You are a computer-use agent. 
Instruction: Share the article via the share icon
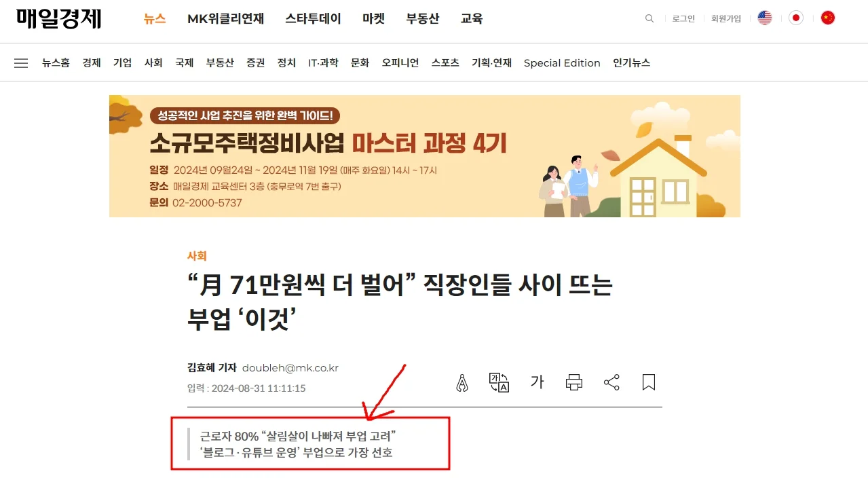click(x=611, y=382)
